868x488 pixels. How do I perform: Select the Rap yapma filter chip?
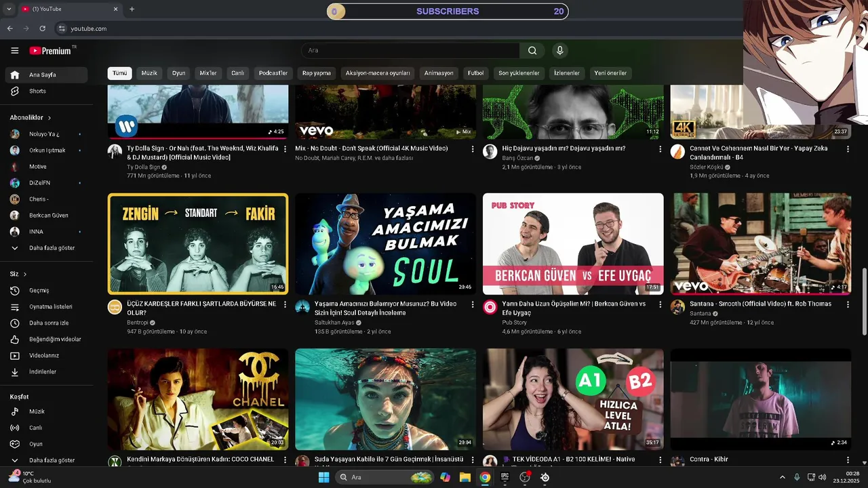[317, 73]
